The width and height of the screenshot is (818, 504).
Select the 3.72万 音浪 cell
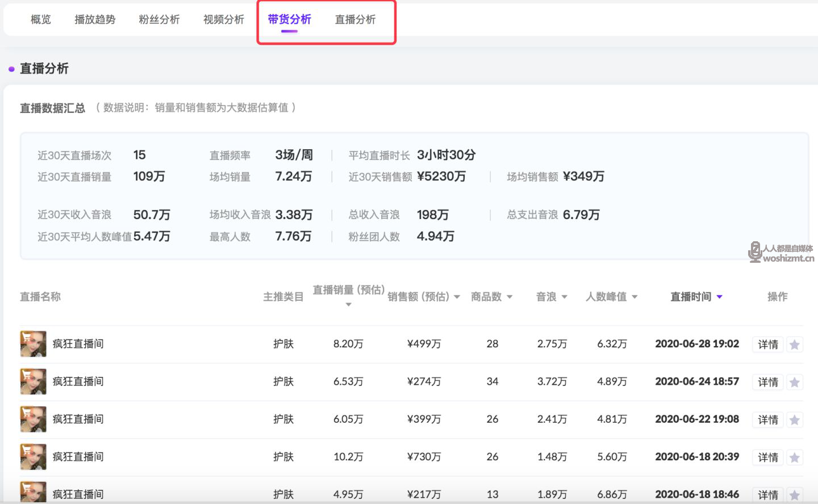click(x=552, y=381)
